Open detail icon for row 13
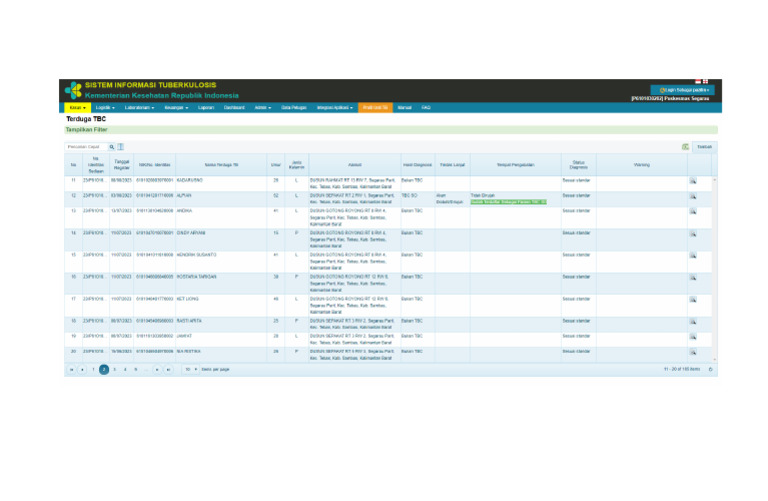This screenshot has height=501, width=768. click(x=693, y=212)
